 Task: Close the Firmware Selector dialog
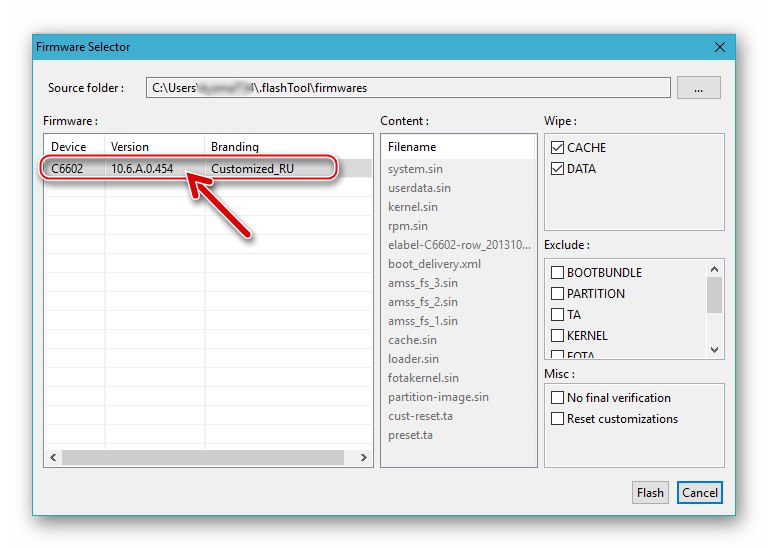720,47
